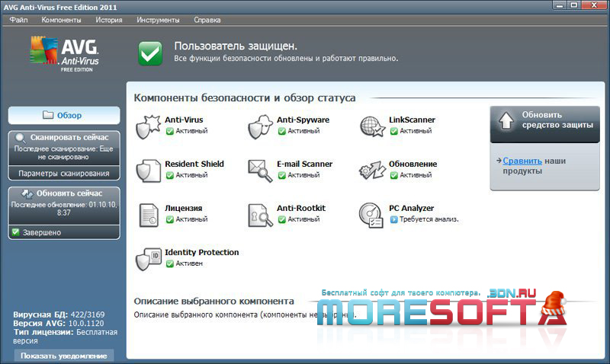Open the Инструменты menu
Viewport: 610px width, 364px height.
pyautogui.click(x=158, y=20)
